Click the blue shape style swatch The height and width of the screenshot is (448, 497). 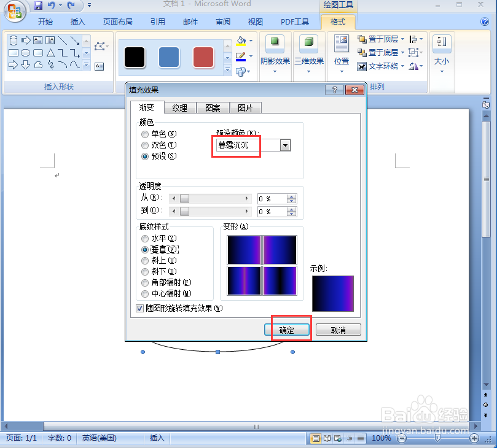(169, 57)
